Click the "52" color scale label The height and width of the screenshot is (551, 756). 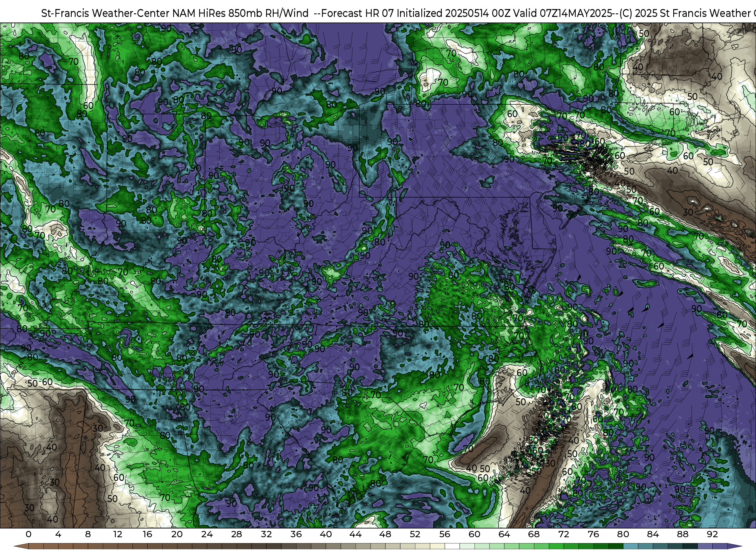pos(415,534)
